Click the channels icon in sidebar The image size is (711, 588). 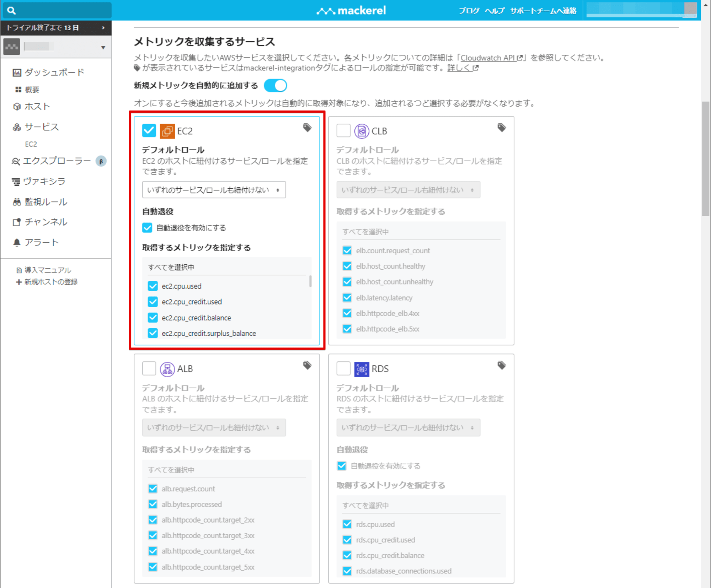(17, 222)
